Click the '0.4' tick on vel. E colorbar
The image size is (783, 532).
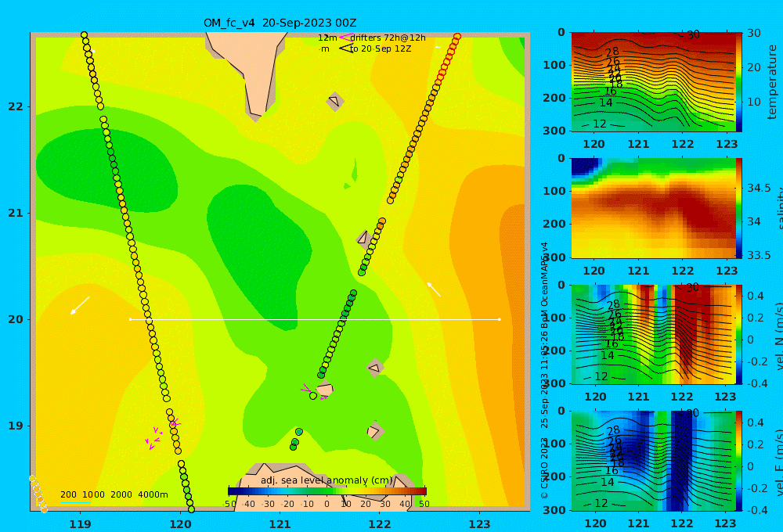click(756, 422)
